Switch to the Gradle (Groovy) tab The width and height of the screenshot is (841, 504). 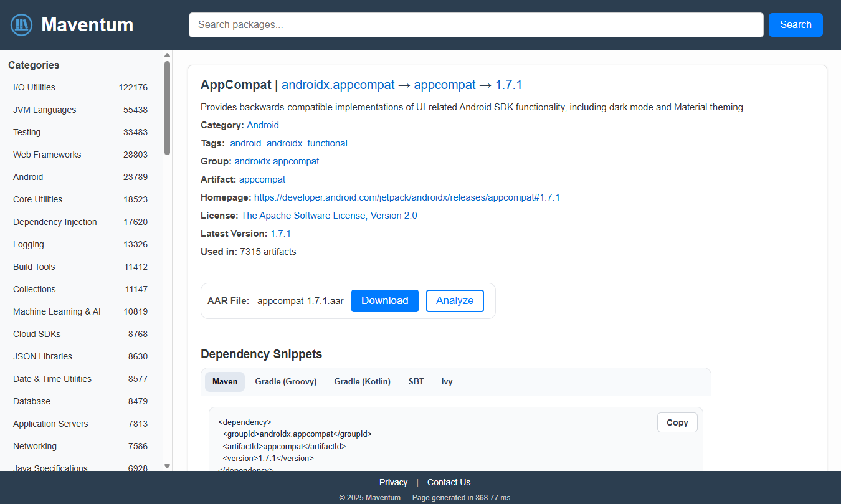(286, 382)
